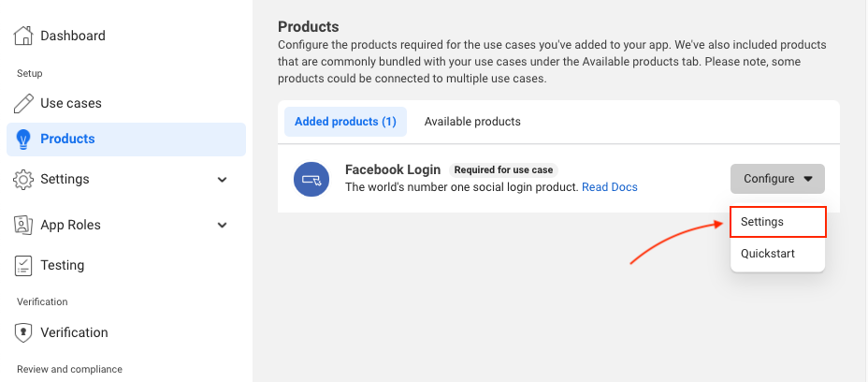
Task: Open the Configure dropdown button
Action: (x=778, y=179)
